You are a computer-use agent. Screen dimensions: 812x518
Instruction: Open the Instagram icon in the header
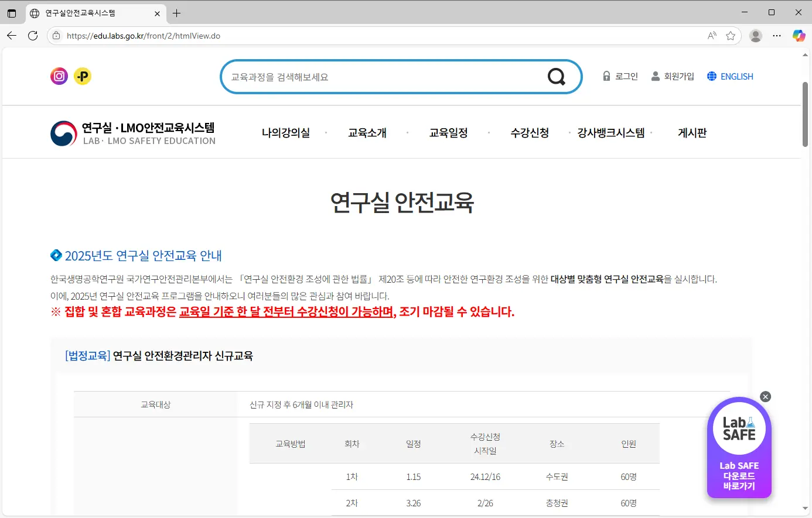pos(59,76)
